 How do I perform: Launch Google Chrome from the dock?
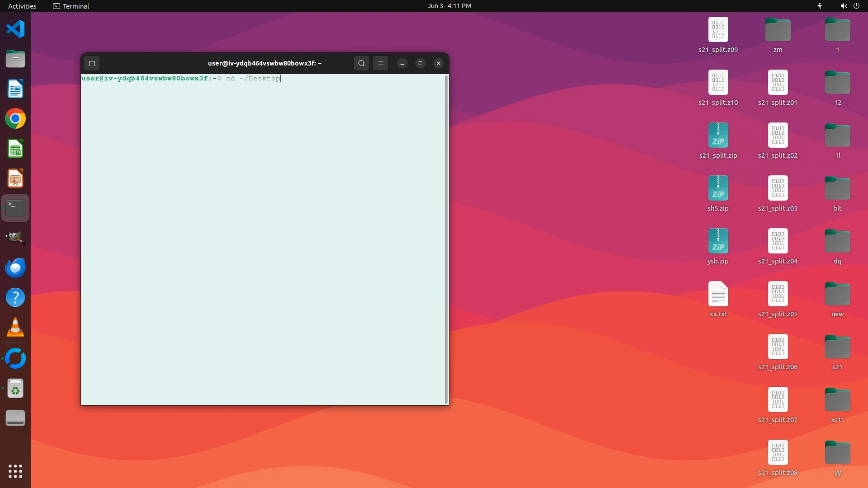click(15, 119)
